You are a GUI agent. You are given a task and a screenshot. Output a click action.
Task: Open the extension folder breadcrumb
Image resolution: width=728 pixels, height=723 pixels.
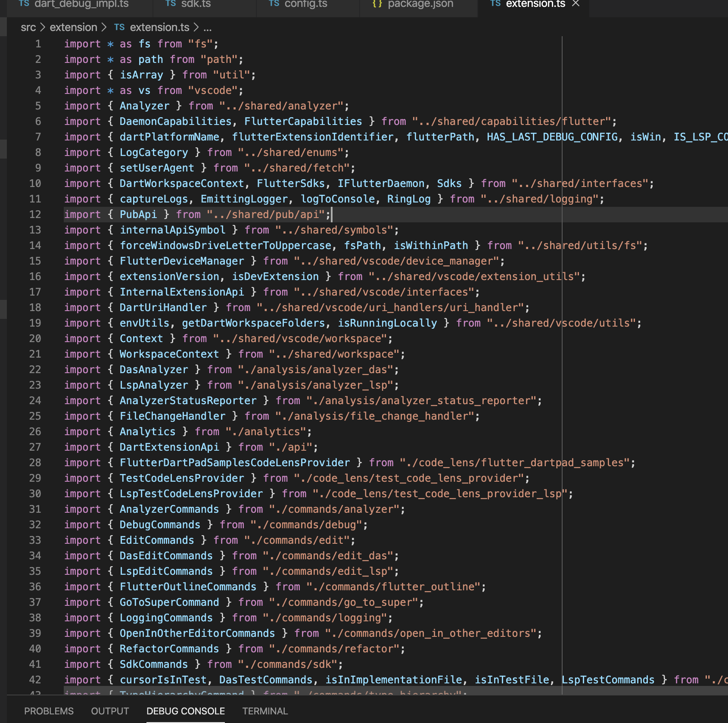click(74, 28)
